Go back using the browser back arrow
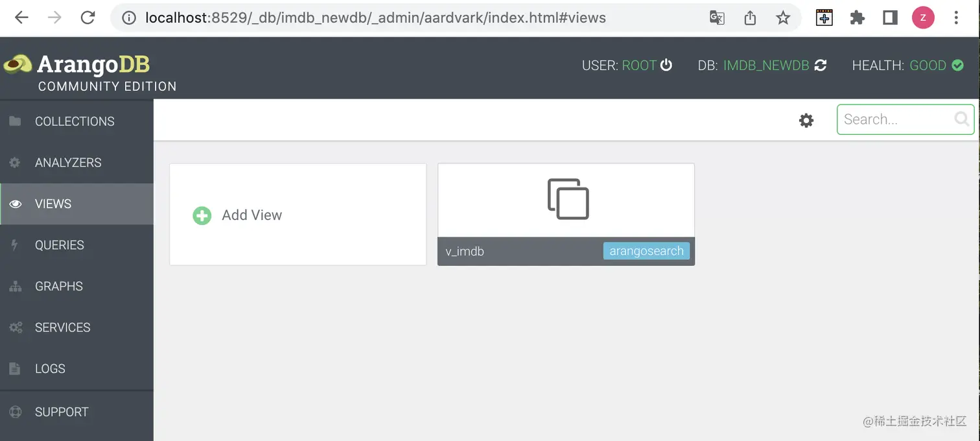 (x=21, y=18)
